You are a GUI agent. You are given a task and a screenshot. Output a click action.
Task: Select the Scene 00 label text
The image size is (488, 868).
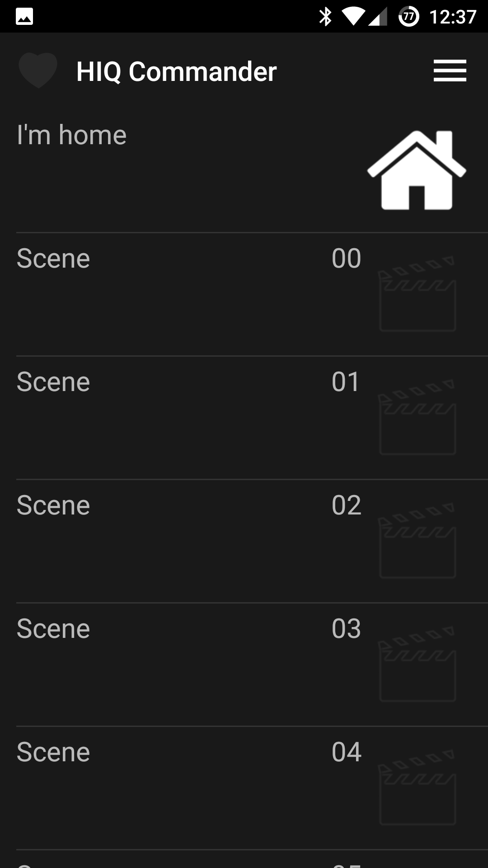coord(53,259)
